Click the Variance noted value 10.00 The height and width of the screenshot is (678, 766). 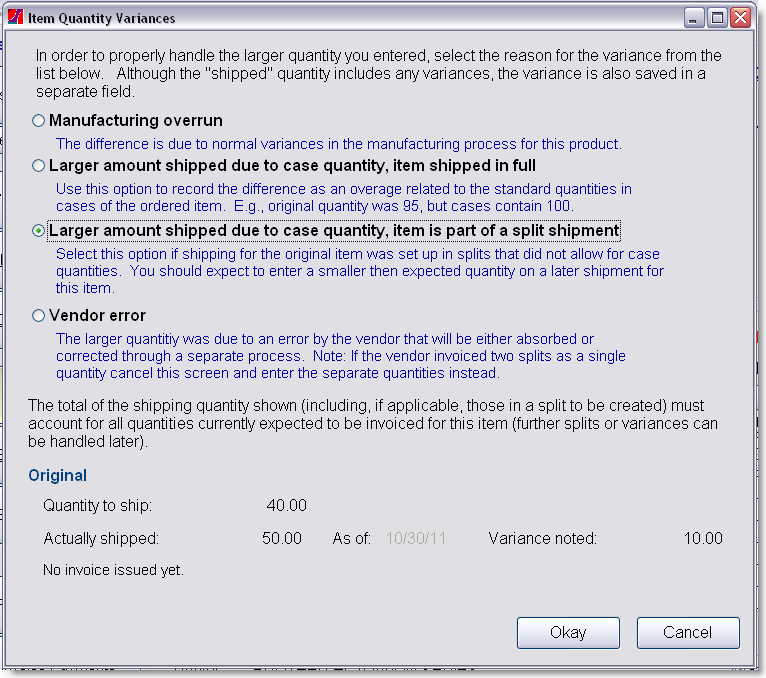point(703,538)
